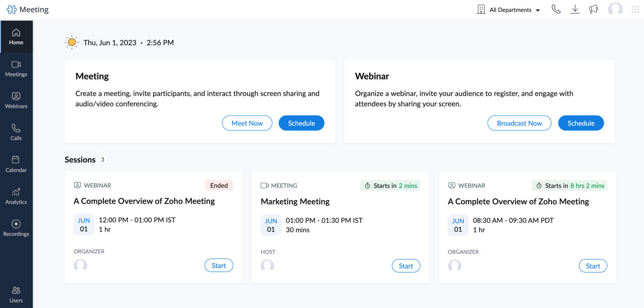644x308 pixels.
Task: Click host avatar on Marketing Meeting card
Action: tap(268, 266)
